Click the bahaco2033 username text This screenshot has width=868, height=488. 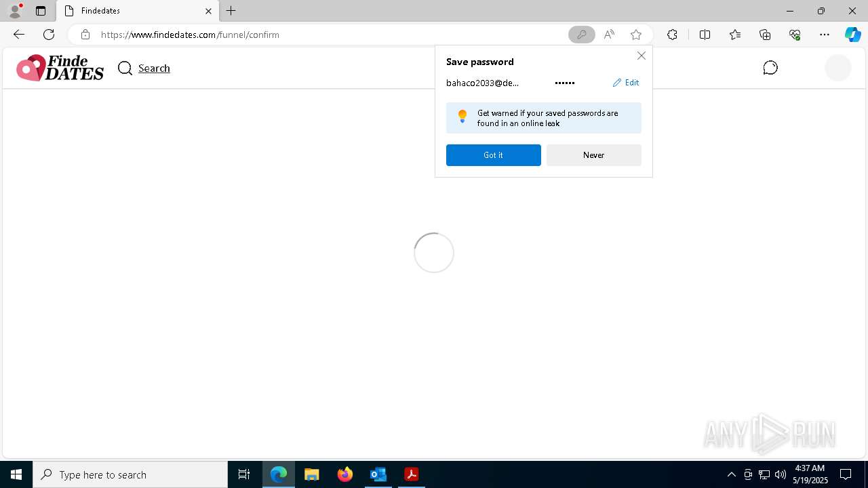[x=482, y=83]
